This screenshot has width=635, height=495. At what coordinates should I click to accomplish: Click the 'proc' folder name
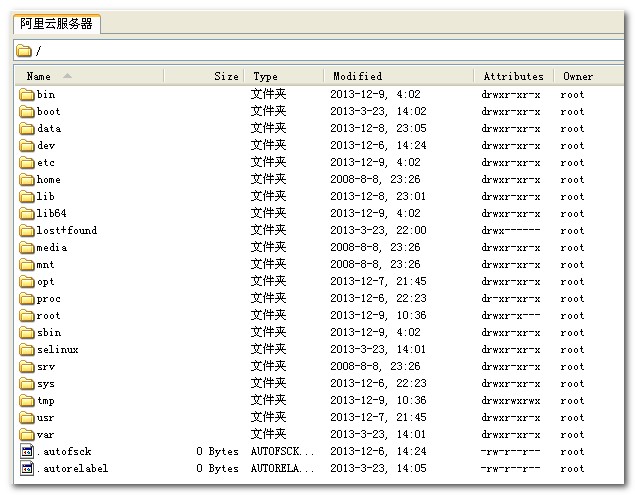coord(49,299)
